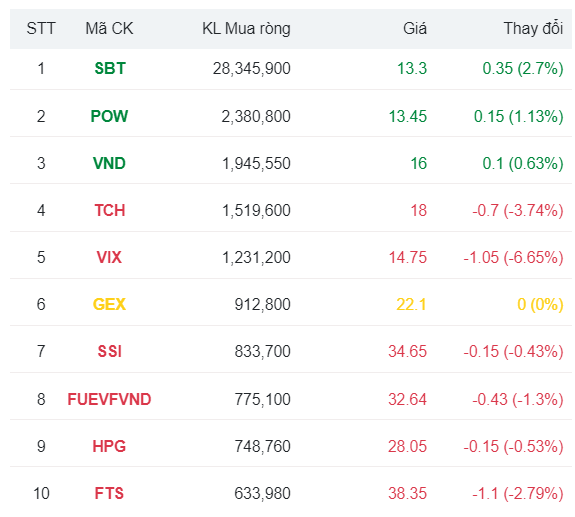Open the FUEVFVND stock code link
575x517 pixels.
click(109, 399)
